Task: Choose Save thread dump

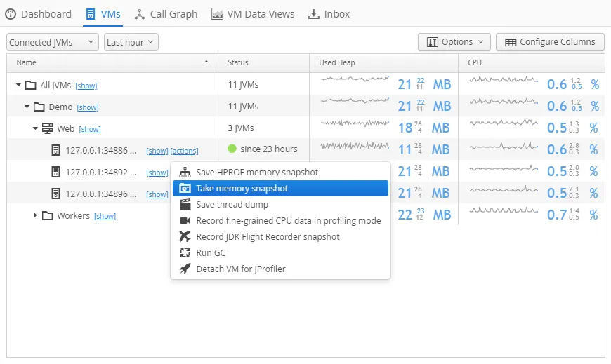Action: pos(280,204)
